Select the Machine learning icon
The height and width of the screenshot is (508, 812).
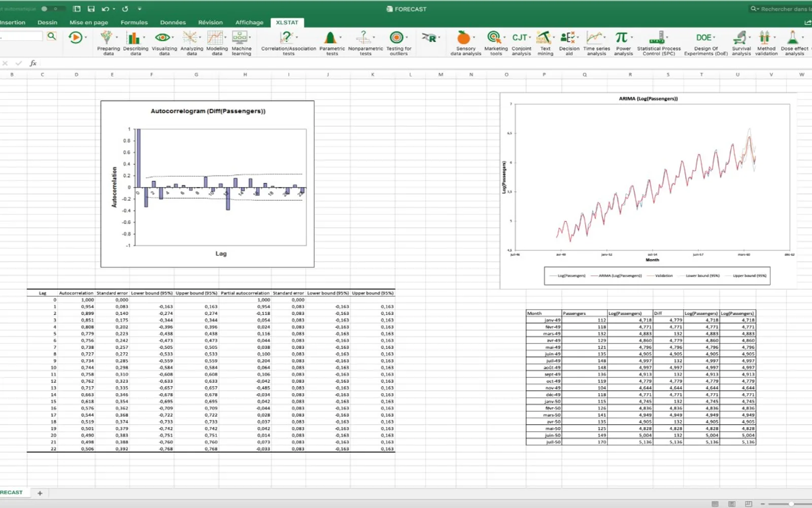point(240,38)
